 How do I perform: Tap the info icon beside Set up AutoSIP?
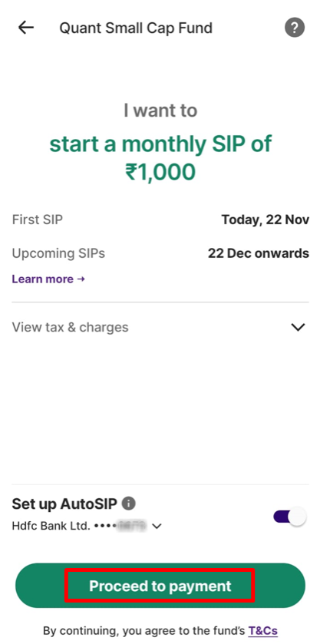pyautogui.click(x=129, y=503)
